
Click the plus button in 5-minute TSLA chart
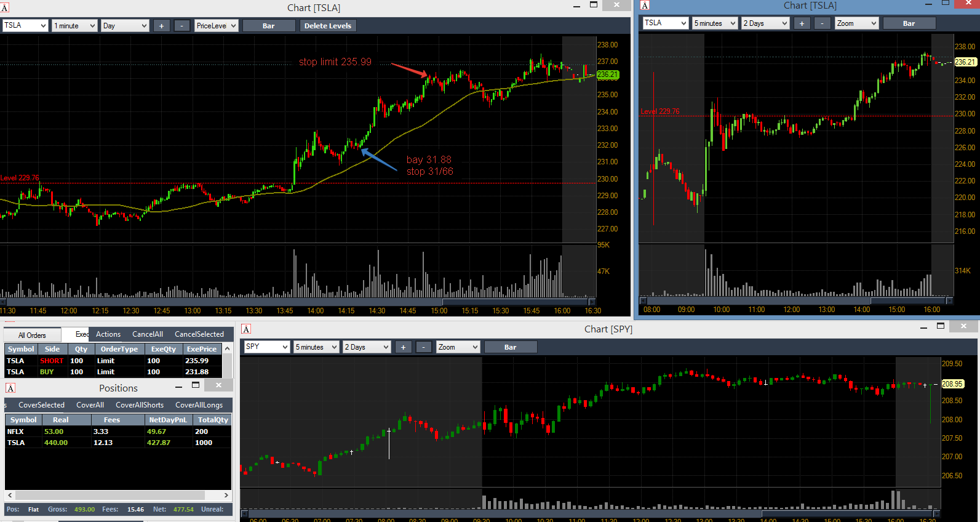pos(802,23)
